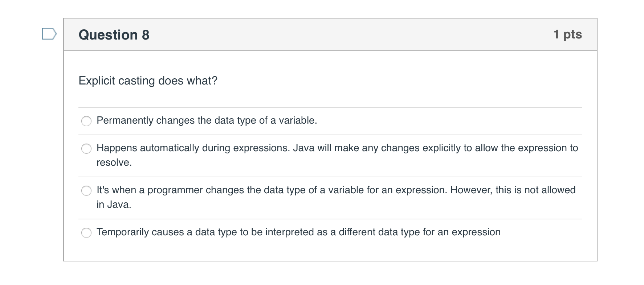Viewport: 644px width, 285px height.
Task: Click the word 'resolve.' in the second answer
Action: tap(114, 163)
